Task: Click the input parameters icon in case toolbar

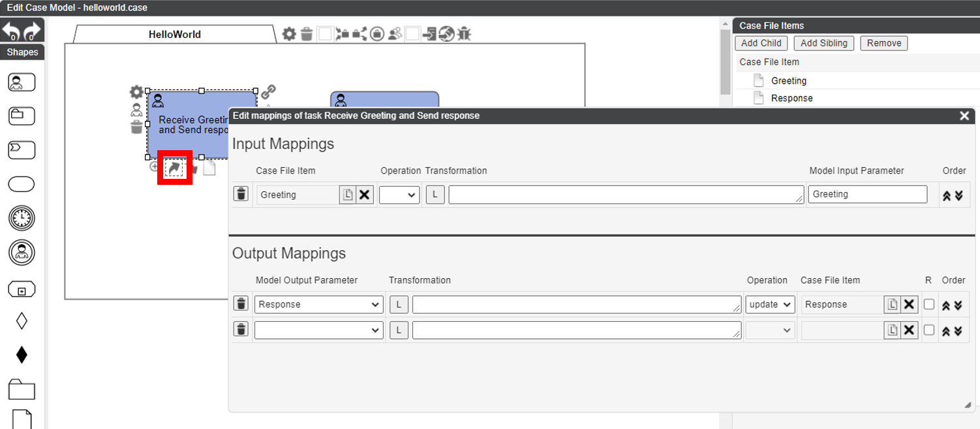Action: click(342, 34)
